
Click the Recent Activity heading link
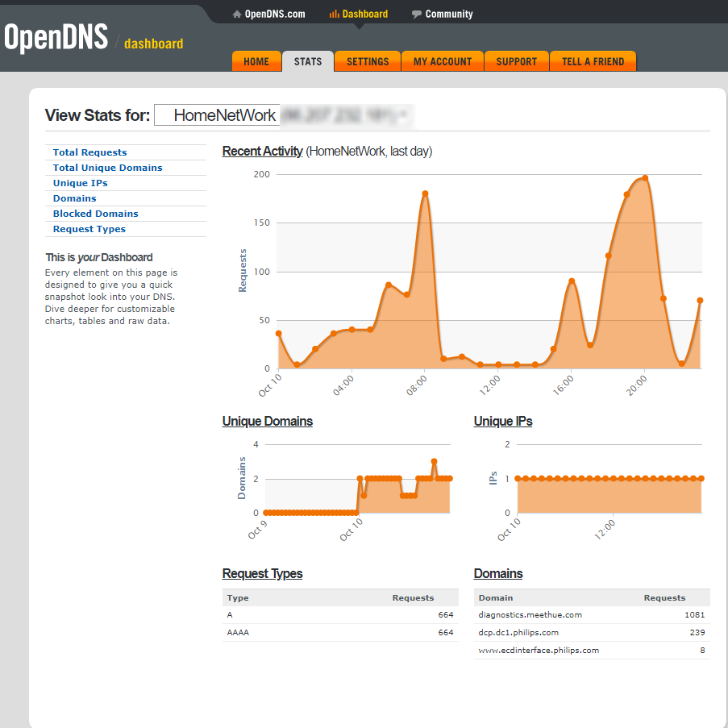(262, 152)
